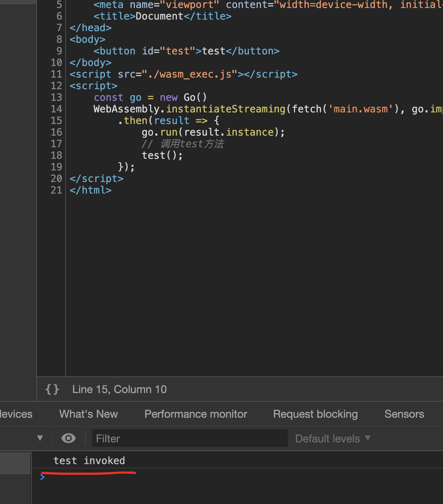443x504 pixels.
Task: Focus the console Filter input
Action: coord(190,438)
